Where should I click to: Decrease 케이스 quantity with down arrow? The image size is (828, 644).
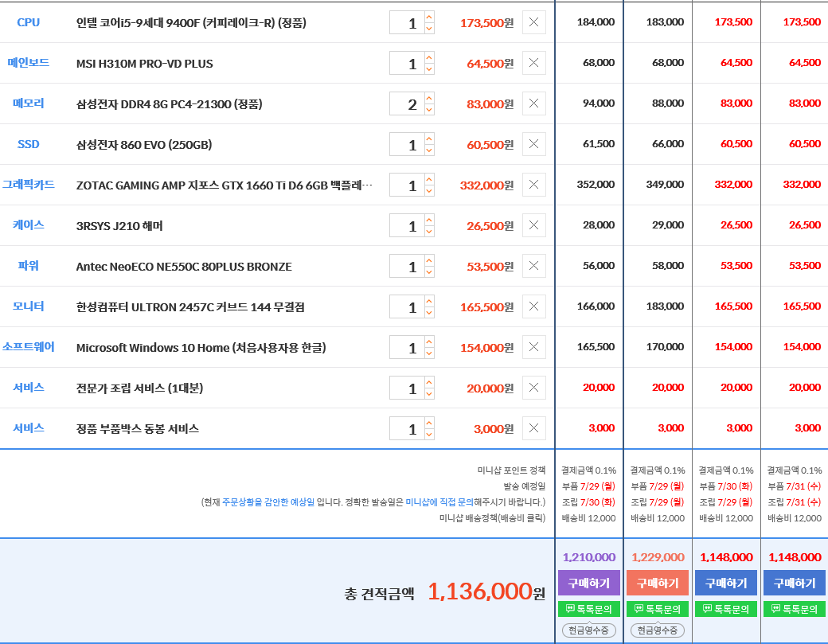click(429, 231)
